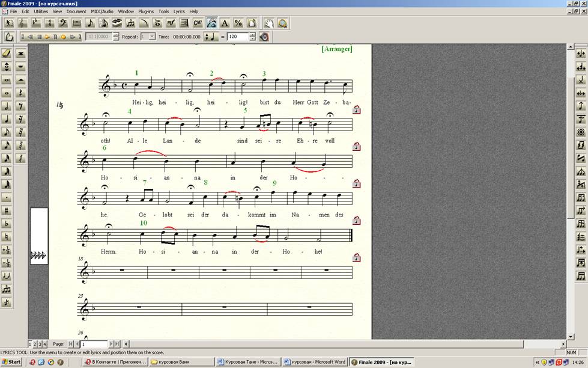This screenshot has height=368, width=588.
Task: Increase the tempo value with stepper arrow
Action: pyautogui.click(x=252, y=34)
